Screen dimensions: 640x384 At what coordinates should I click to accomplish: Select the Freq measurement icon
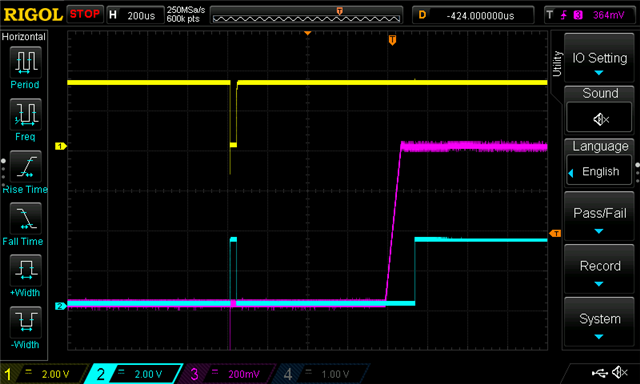tap(25, 114)
